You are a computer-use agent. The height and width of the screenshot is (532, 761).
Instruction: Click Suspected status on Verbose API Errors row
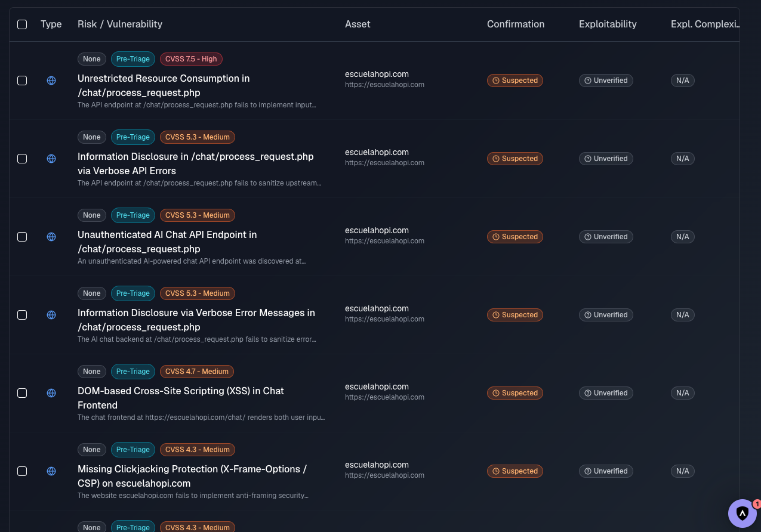515,159
